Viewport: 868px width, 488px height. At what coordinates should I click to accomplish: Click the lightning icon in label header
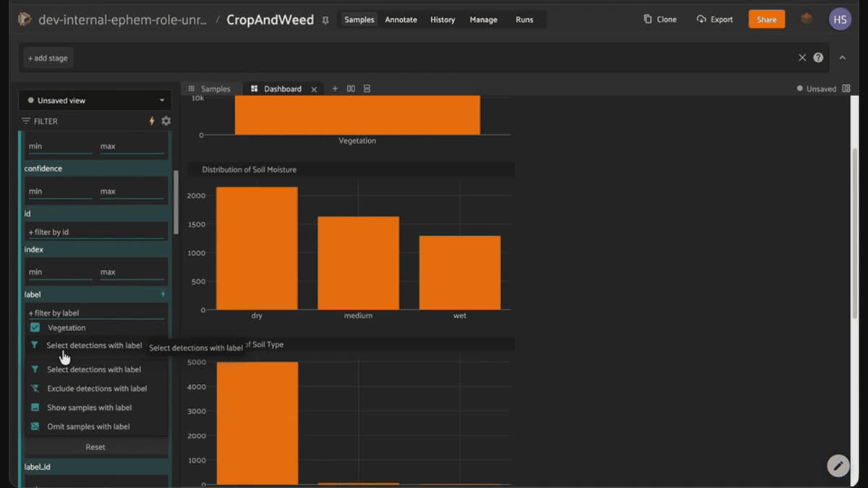point(163,294)
